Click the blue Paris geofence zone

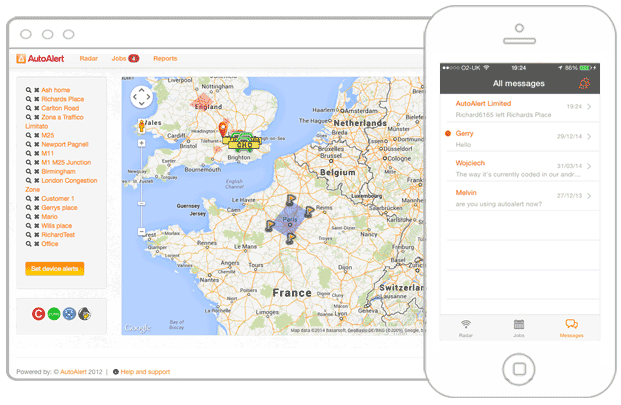click(x=290, y=221)
